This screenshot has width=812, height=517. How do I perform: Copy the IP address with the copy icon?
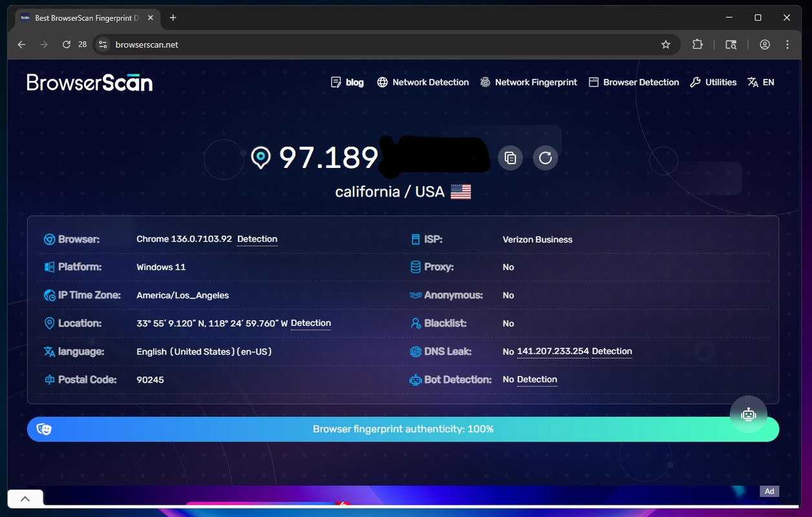pyautogui.click(x=510, y=158)
